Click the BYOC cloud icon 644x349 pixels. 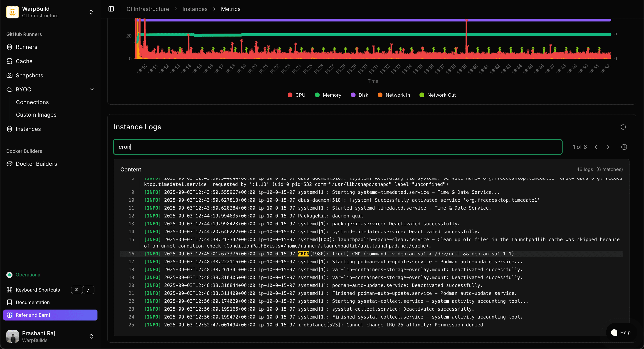(9, 89)
